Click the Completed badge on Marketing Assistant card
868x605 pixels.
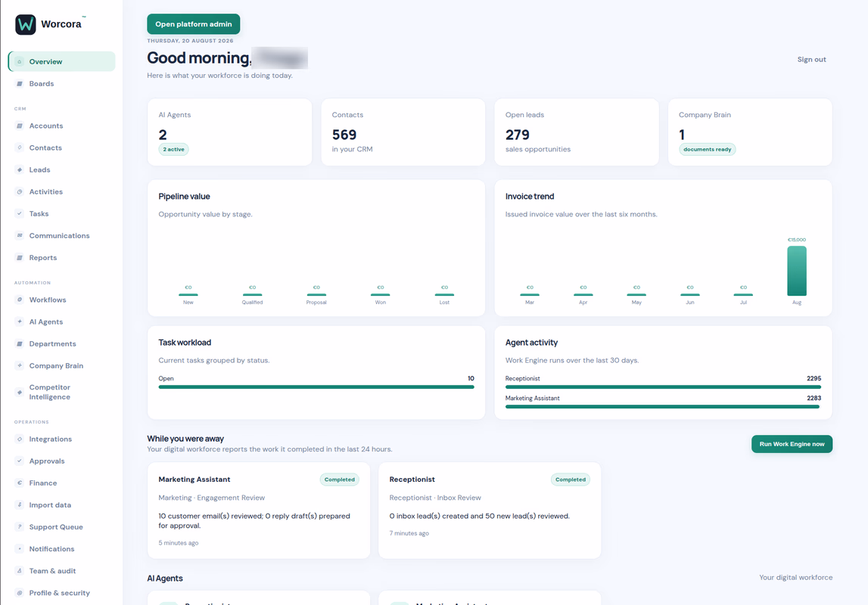[x=339, y=479]
